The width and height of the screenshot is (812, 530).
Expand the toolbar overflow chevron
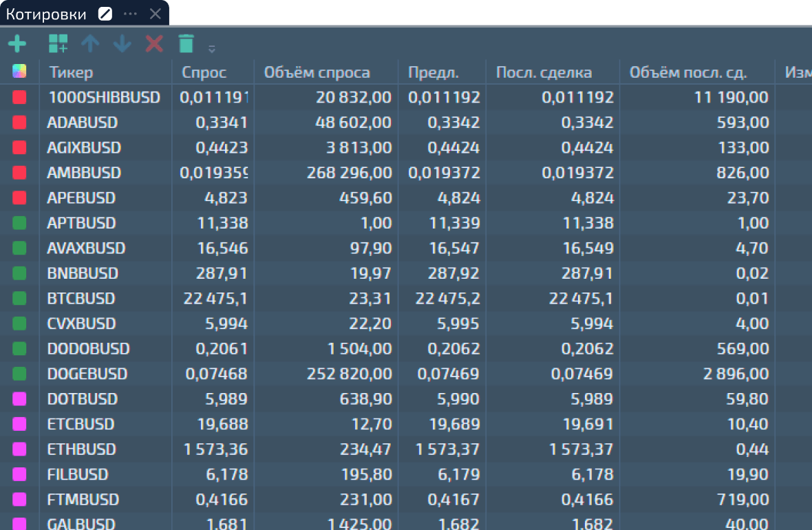click(212, 48)
